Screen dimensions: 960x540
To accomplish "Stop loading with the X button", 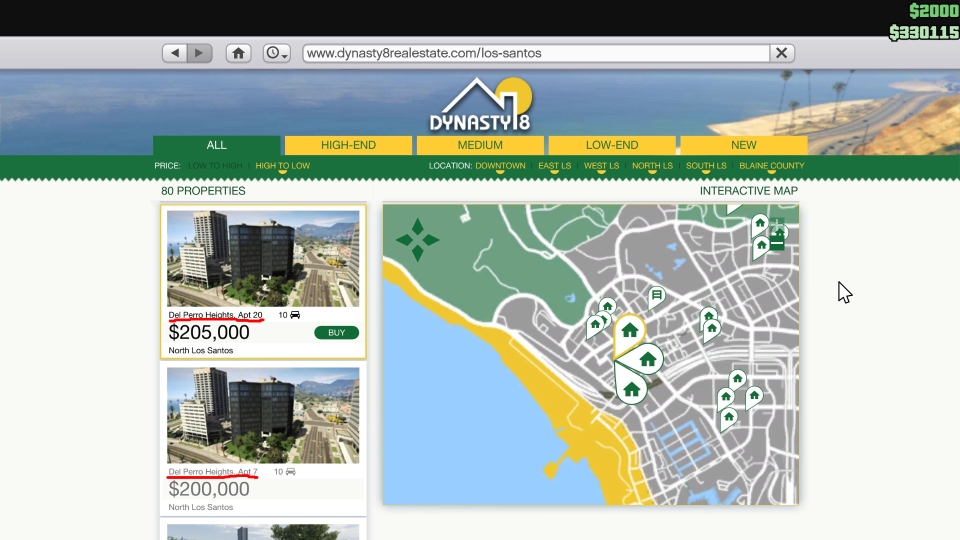I will point(782,53).
